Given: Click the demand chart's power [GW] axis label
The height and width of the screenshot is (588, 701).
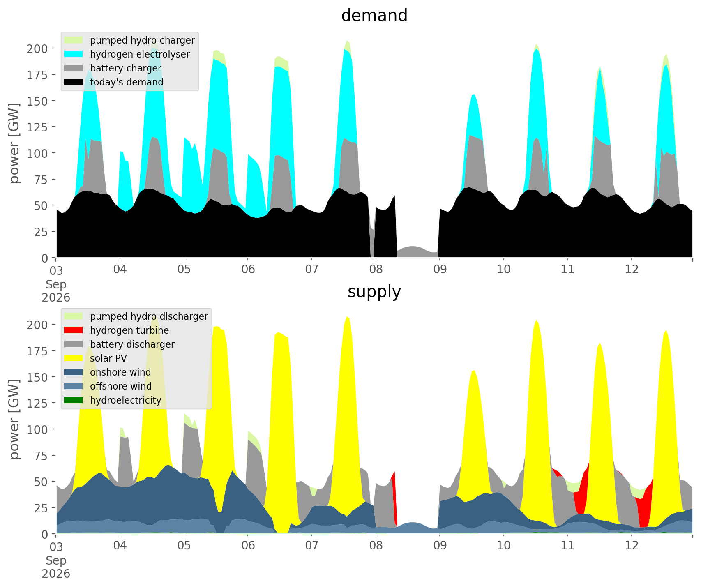Looking at the screenshot, I should click(14, 143).
